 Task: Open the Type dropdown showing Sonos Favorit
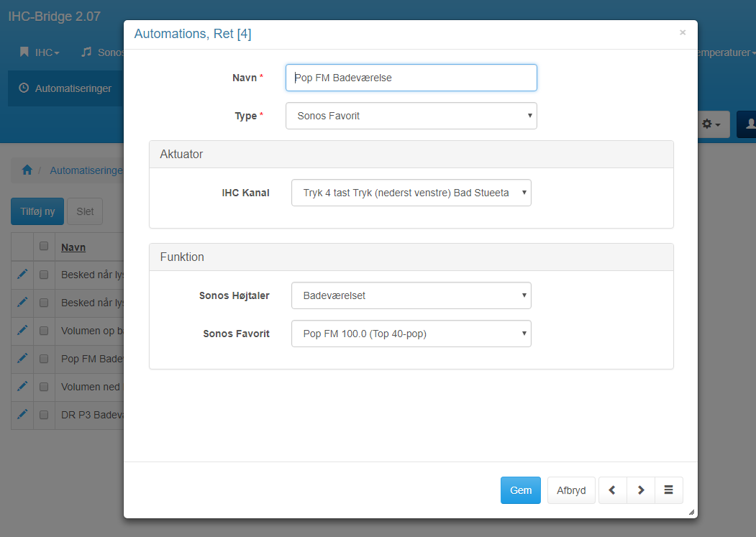pyautogui.click(x=411, y=116)
